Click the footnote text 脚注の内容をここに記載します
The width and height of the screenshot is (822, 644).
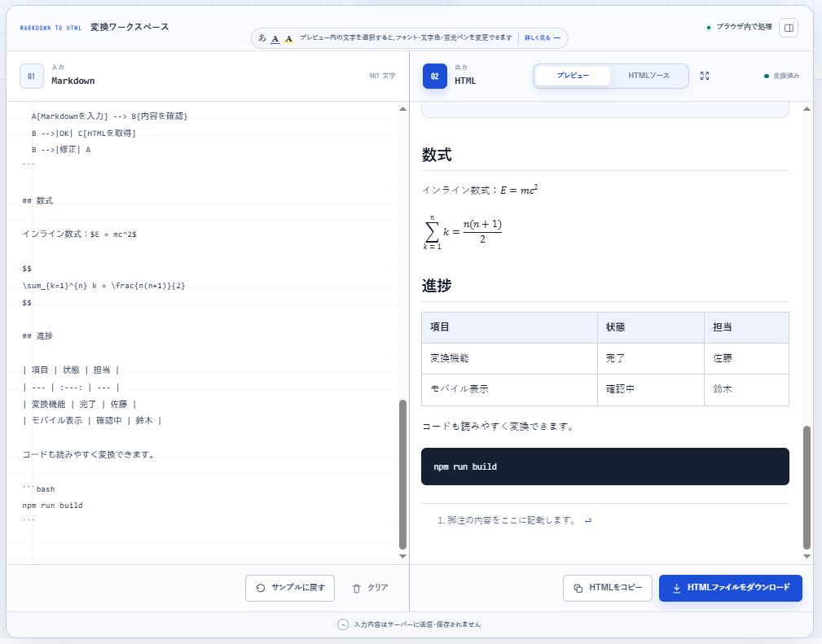pyautogui.click(x=512, y=520)
